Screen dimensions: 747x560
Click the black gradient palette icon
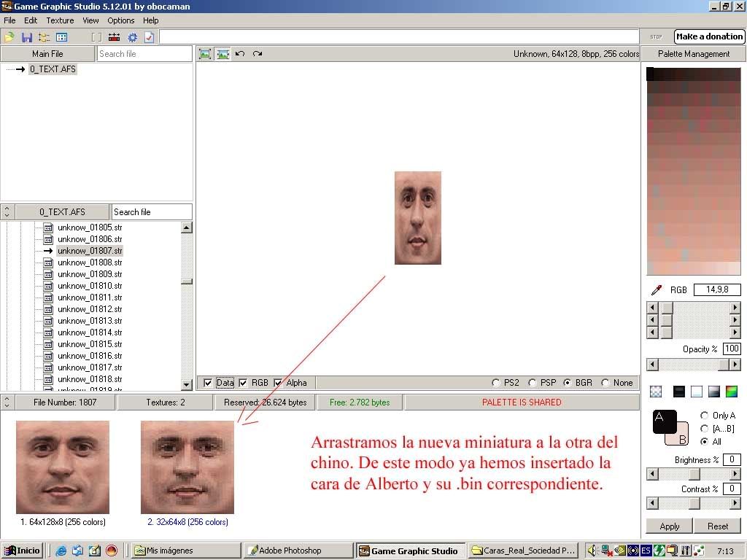(x=679, y=392)
